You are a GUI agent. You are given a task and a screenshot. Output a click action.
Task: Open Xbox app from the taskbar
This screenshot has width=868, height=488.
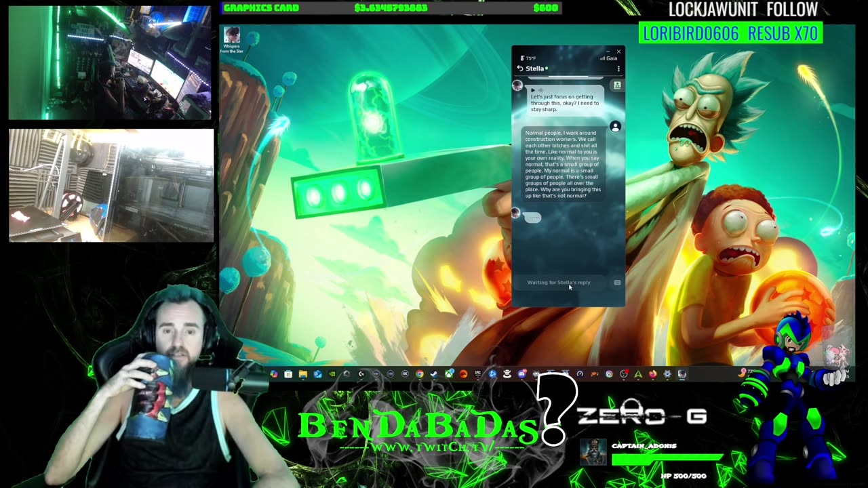tap(449, 373)
